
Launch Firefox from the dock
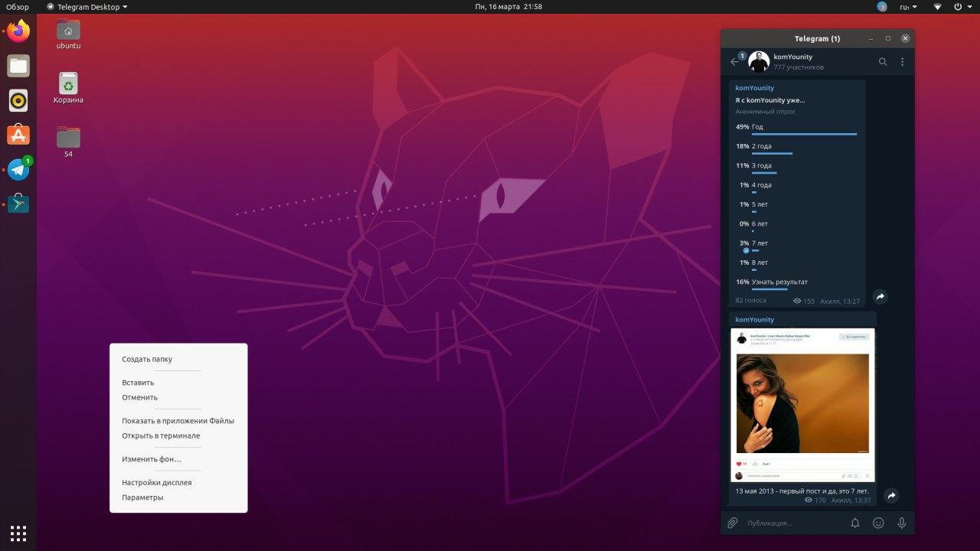(x=18, y=31)
